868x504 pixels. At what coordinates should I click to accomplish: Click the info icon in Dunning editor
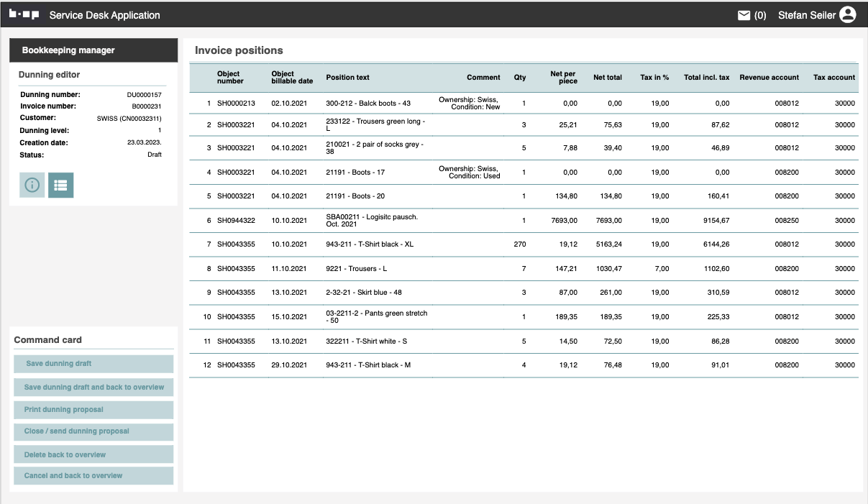[x=32, y=185]
